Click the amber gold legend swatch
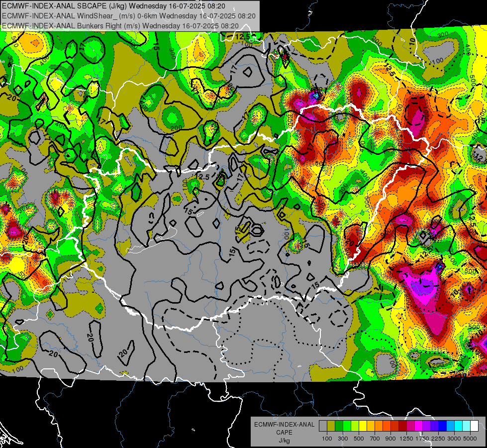 tap(371, 426)
